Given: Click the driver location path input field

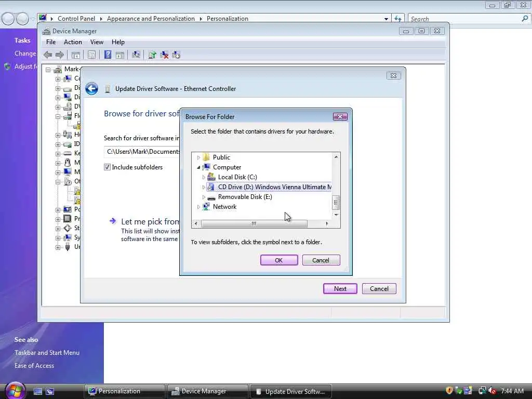Looking at the screenshot, I should tap(142, 152).
